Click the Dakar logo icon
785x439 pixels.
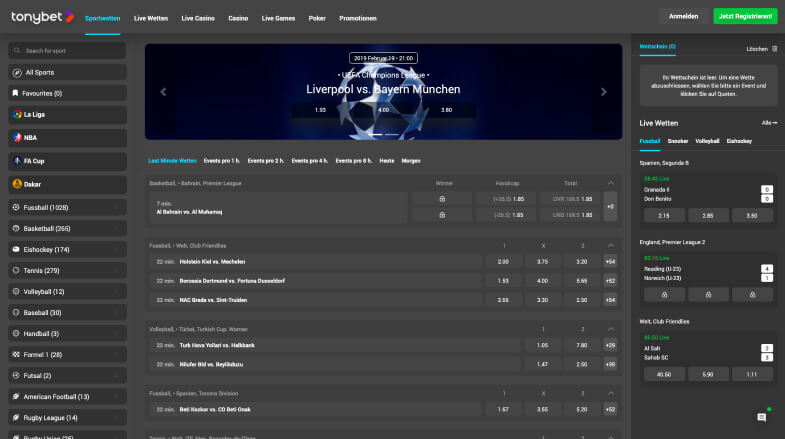pos(18,184)
